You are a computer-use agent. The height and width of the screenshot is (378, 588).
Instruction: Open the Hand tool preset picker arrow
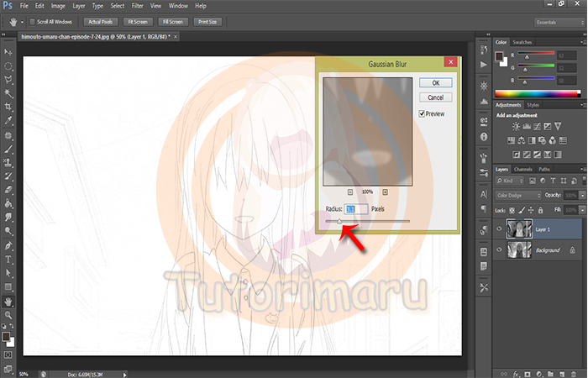click(x=22, y=22)
